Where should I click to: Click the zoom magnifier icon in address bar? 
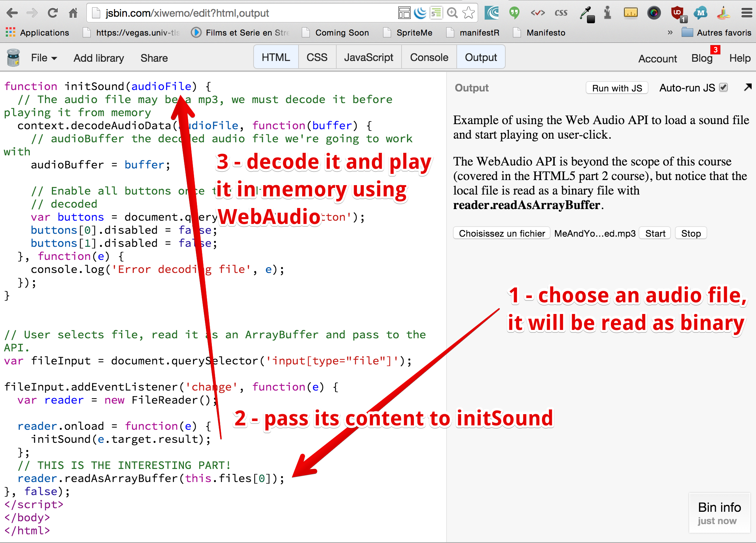click(x=452, y=13)
